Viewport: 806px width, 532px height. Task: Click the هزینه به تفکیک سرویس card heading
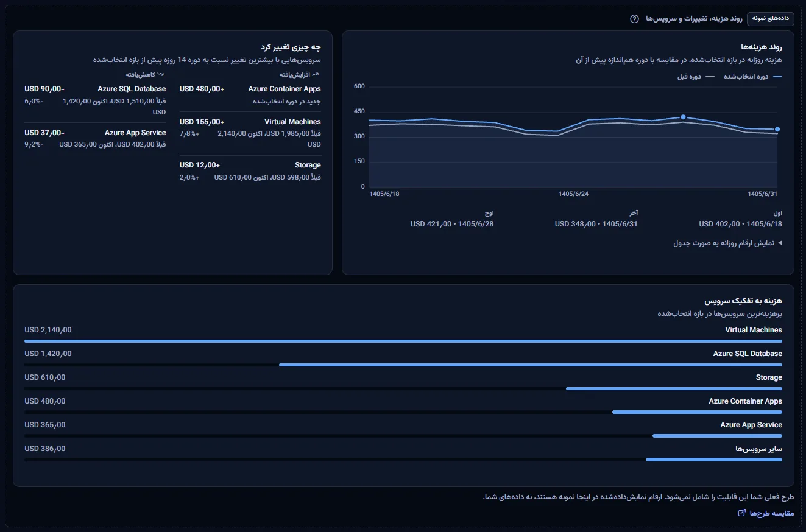tap(743, 301)
